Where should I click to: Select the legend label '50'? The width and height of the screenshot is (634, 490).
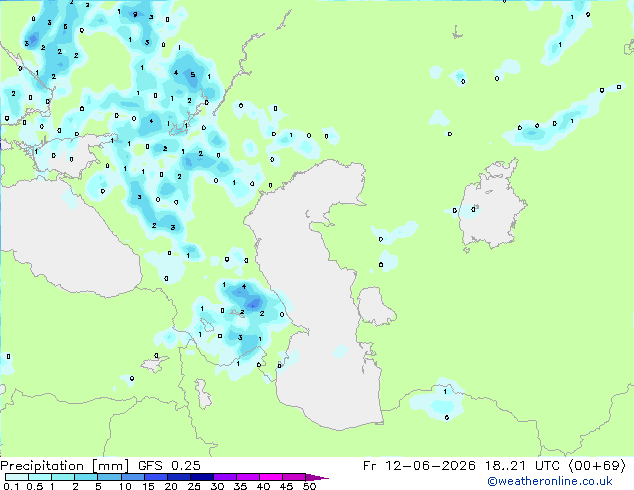309,486
